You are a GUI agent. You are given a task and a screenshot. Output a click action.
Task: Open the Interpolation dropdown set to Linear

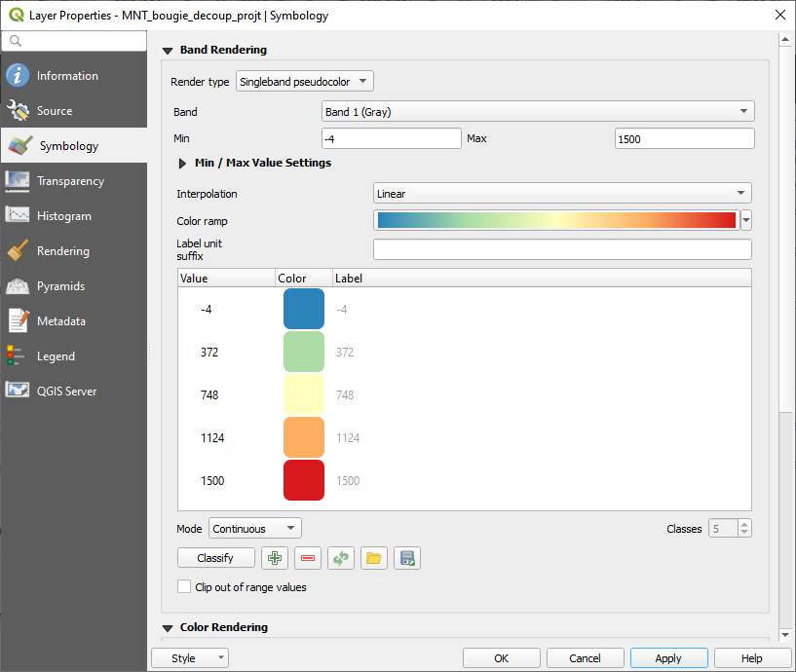click(562, 194)
